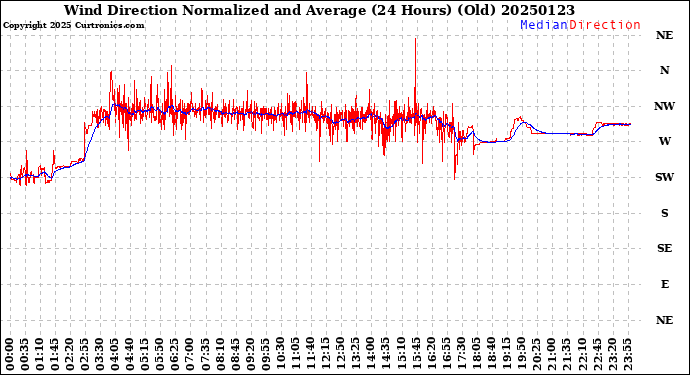Click the 00:35 time label
Viewport: 690px width, 375px height.
point(25,355)
